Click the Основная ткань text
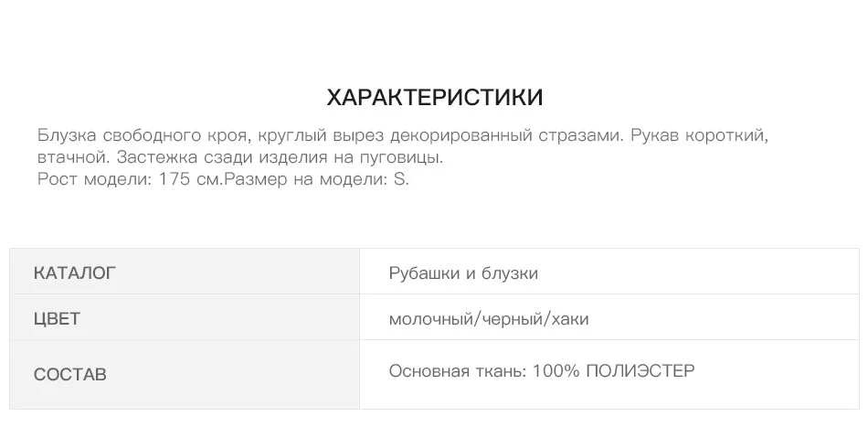Image resolution: width=868 pixels, height=438 pixels. tap(458, 370)
